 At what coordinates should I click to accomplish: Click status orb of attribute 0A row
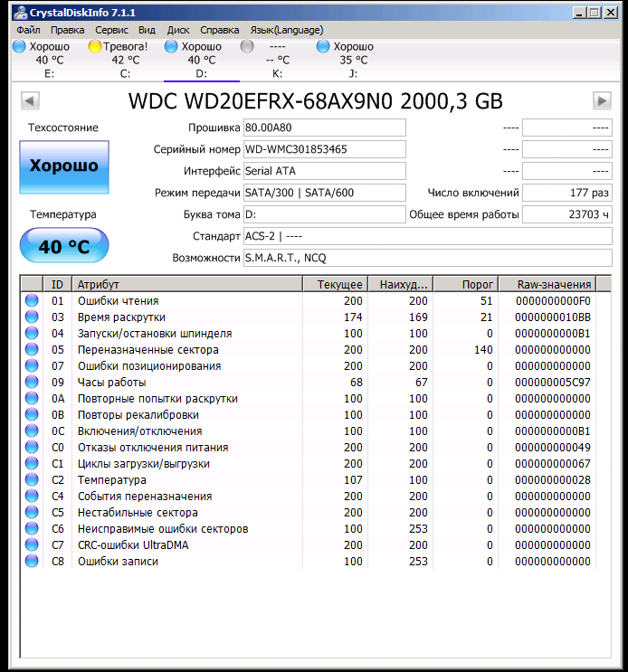click(32, 398)
